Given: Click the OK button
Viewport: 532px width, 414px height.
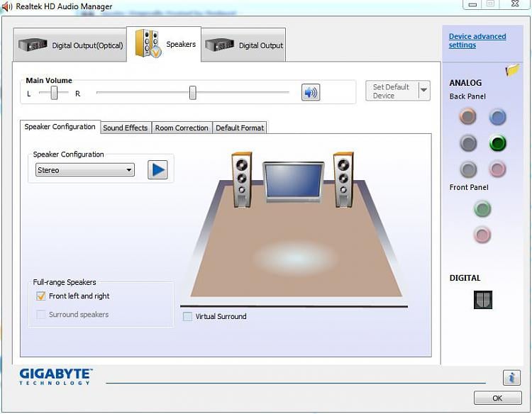Looking at the screenshot, I should click(x=497, y=398).
